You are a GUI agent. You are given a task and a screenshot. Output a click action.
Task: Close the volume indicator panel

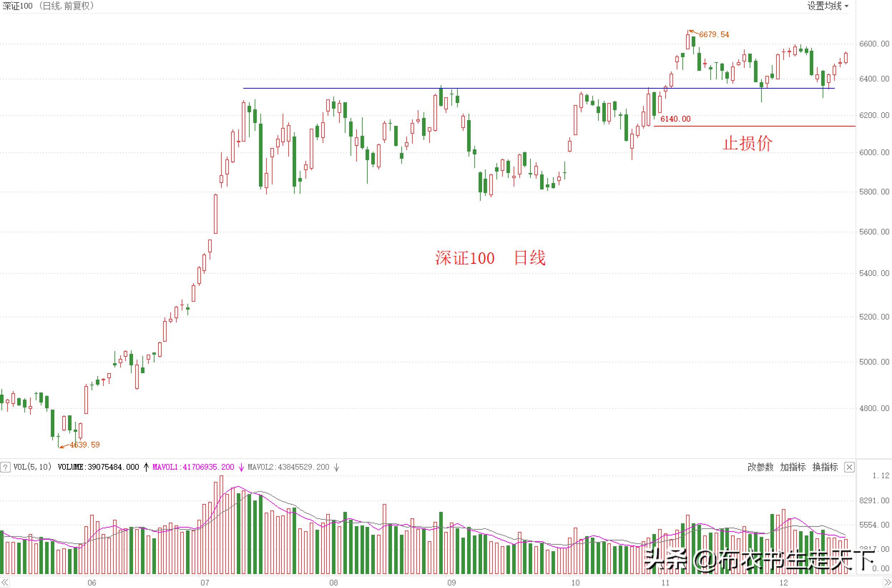849,467
